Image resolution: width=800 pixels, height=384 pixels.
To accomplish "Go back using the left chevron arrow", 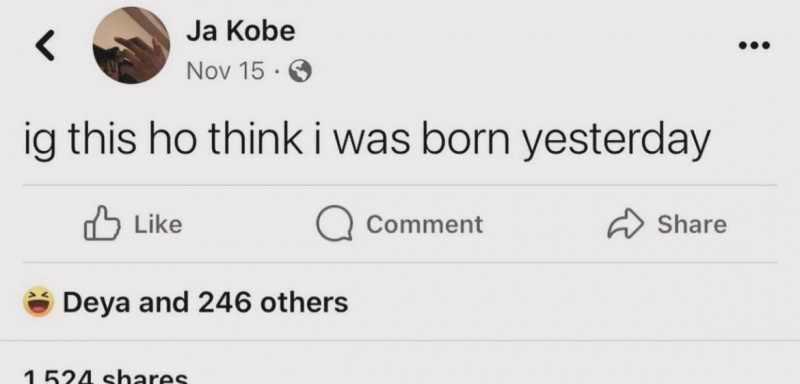I will pyautogui.click(x=45, y=45).
